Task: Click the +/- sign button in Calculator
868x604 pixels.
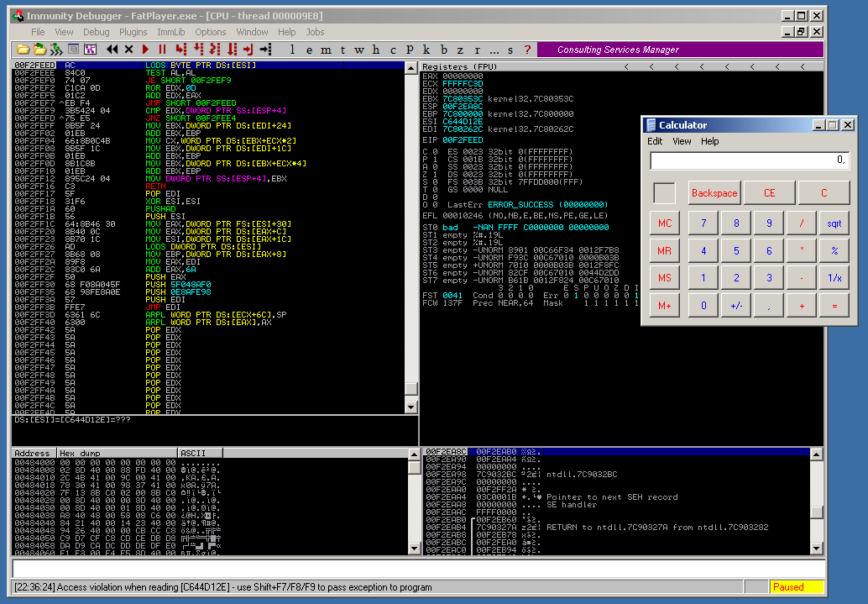Action: click(736, 305)
